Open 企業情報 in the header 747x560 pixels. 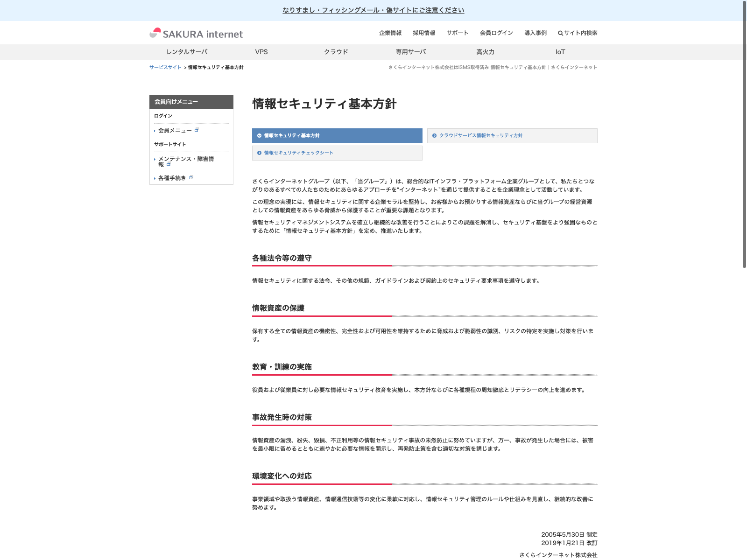coord(390,33)
